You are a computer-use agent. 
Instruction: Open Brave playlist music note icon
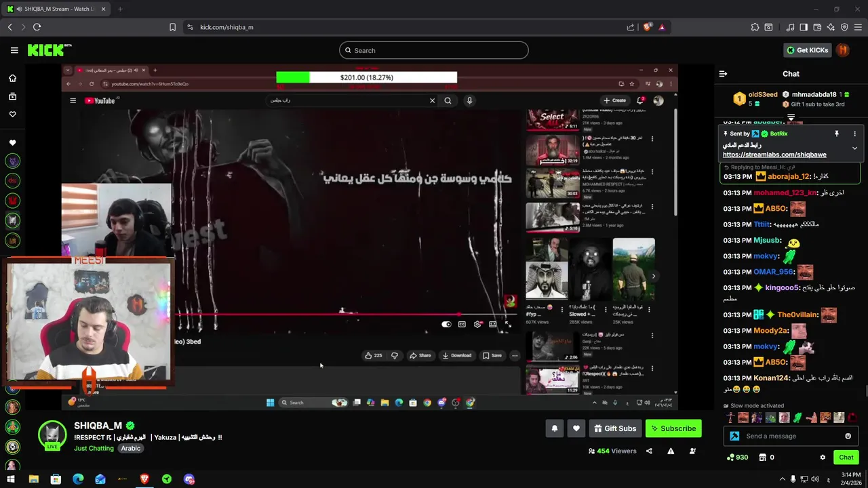pos(790,27)
